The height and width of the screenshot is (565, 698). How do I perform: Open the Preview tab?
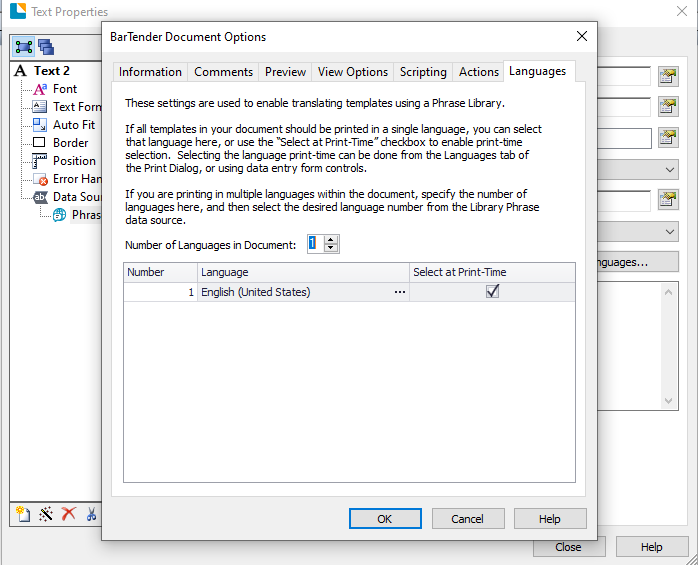coord(285,72)
